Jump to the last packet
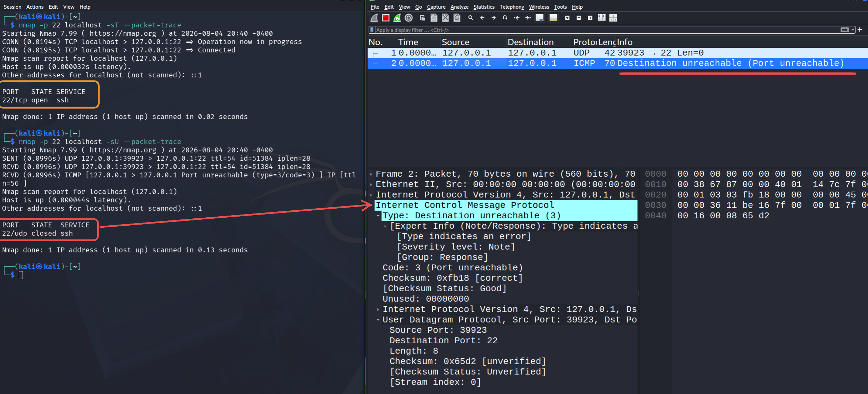Image resolution: width=868 pixels, height=394 pixels. pyautogui.click(x=528, y=18)
